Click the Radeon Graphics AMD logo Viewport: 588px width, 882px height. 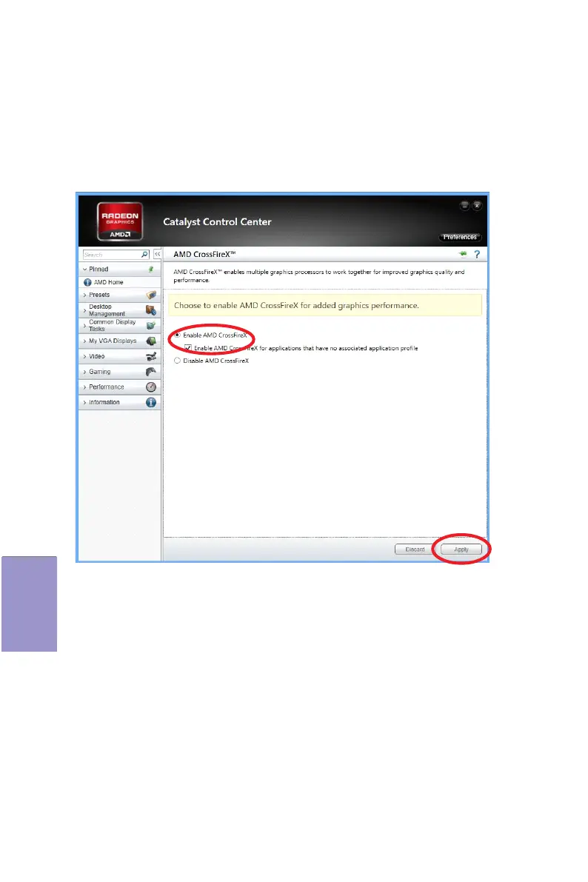coord(120,221)
